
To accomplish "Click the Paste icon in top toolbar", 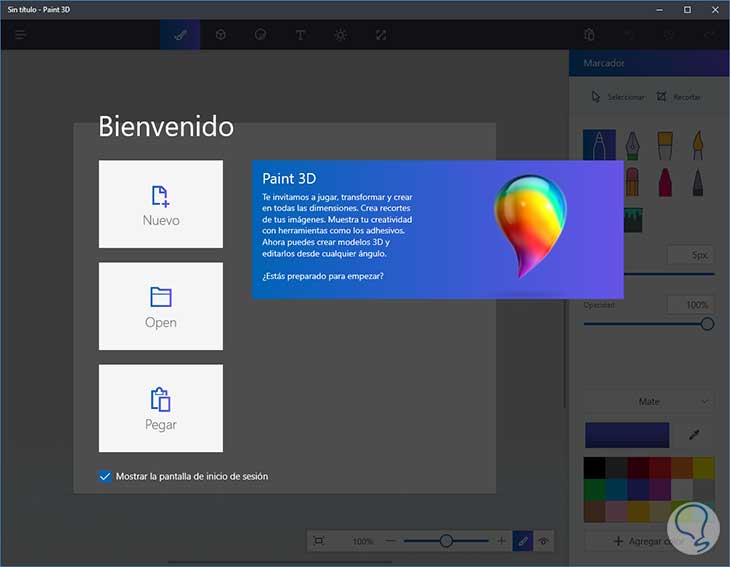I will pos(589,35).
